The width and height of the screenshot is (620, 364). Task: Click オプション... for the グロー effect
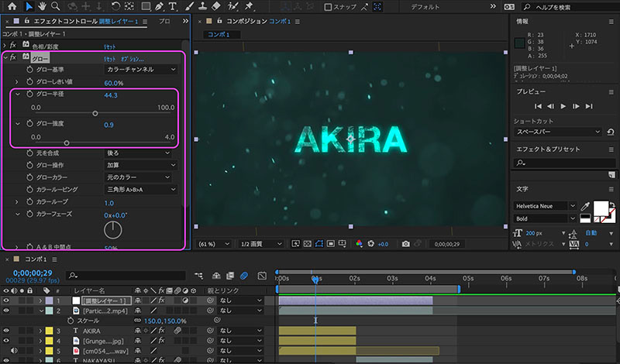[x=133, y=59]
